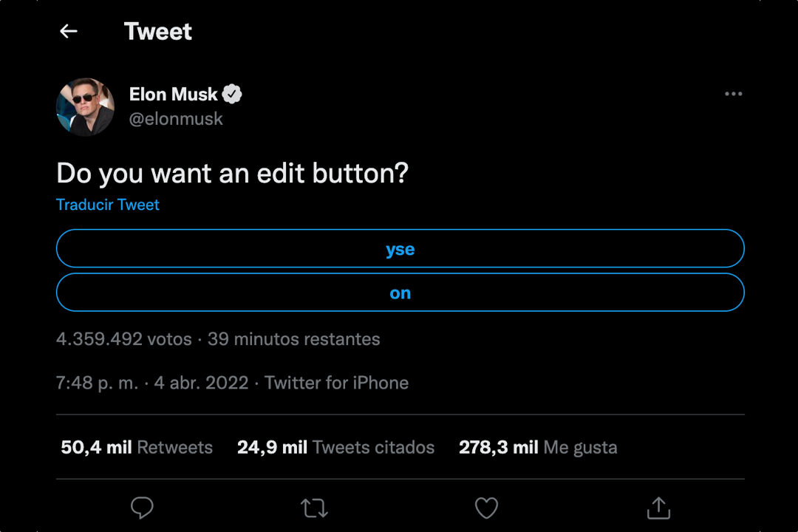Screen dimensions: 798x532
Task: Go back using the left arrow
Action: [68, 31]
